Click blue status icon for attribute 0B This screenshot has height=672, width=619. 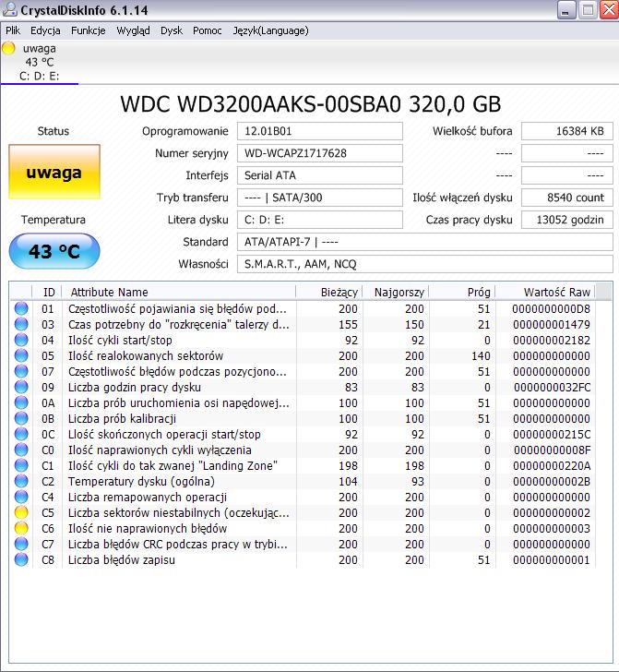[x=21, y=418]
